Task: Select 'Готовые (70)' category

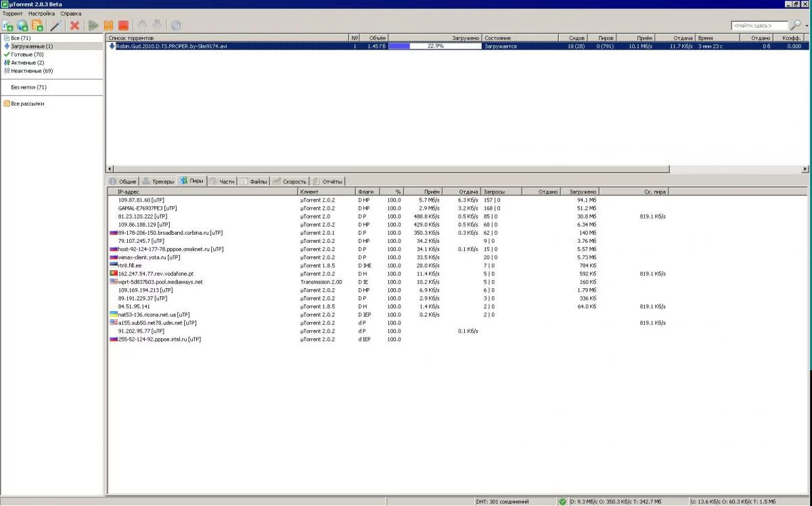Action: pos(27,54)
